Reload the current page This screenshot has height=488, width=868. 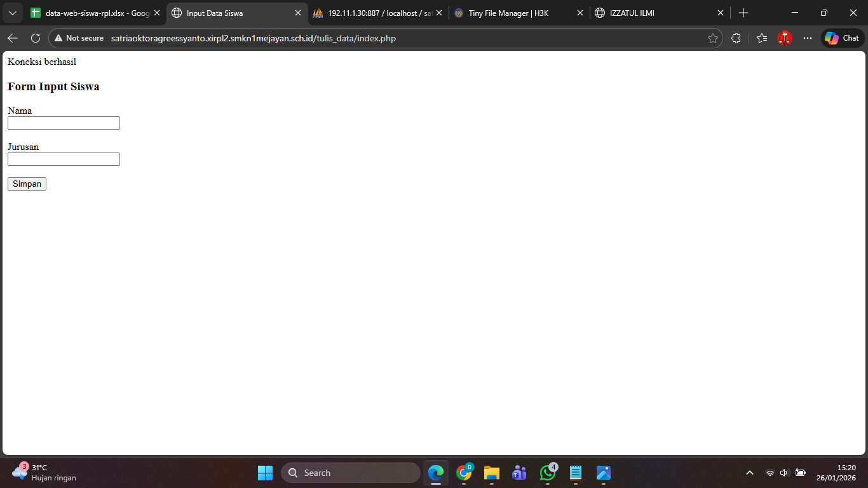pos(36,38)
